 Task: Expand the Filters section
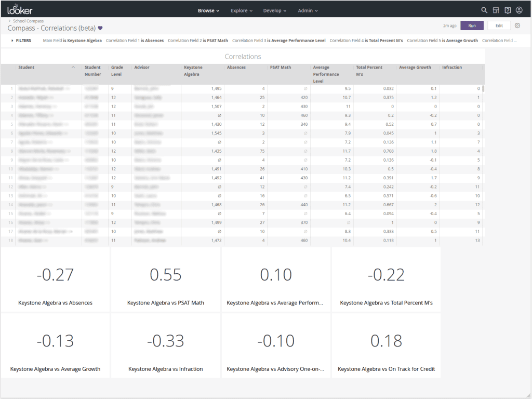tap(21, 41)
